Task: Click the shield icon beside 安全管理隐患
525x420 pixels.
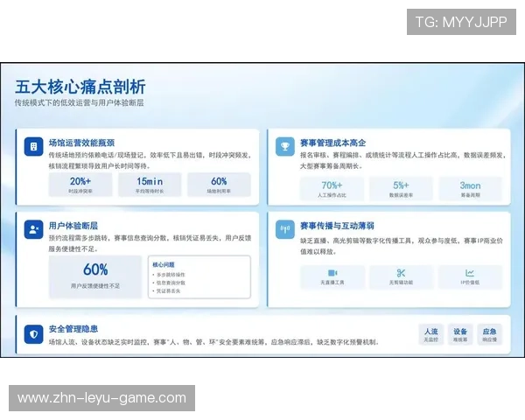Action: coord(33,334)
